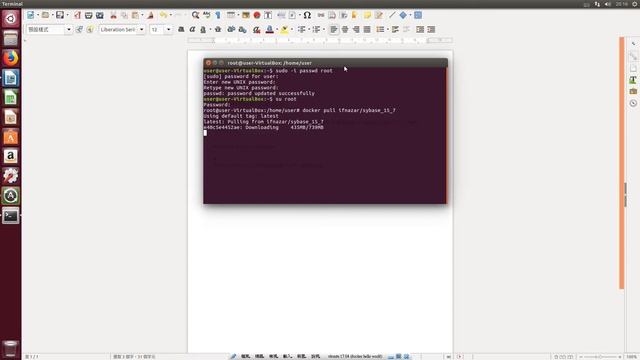The image size is (640, 360).
Task: Set Justified paragraph alignment
Action: [x=367, y=29]
